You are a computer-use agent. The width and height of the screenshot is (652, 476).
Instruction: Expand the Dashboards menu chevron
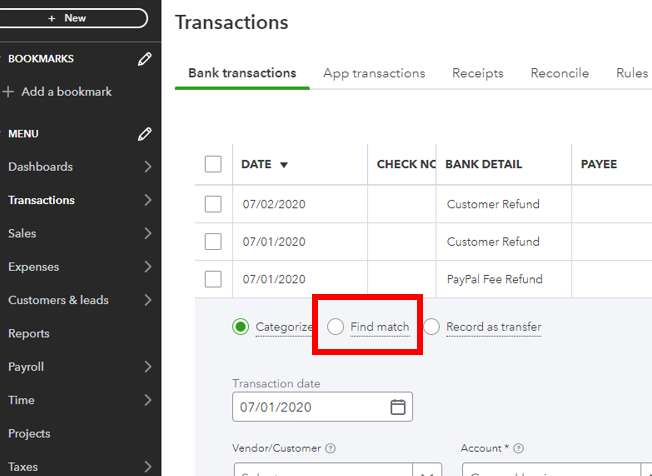(148, 167)
